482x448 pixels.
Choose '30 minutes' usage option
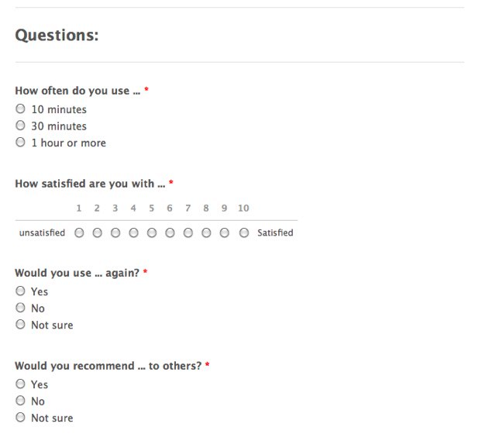(x=20, y=126)
